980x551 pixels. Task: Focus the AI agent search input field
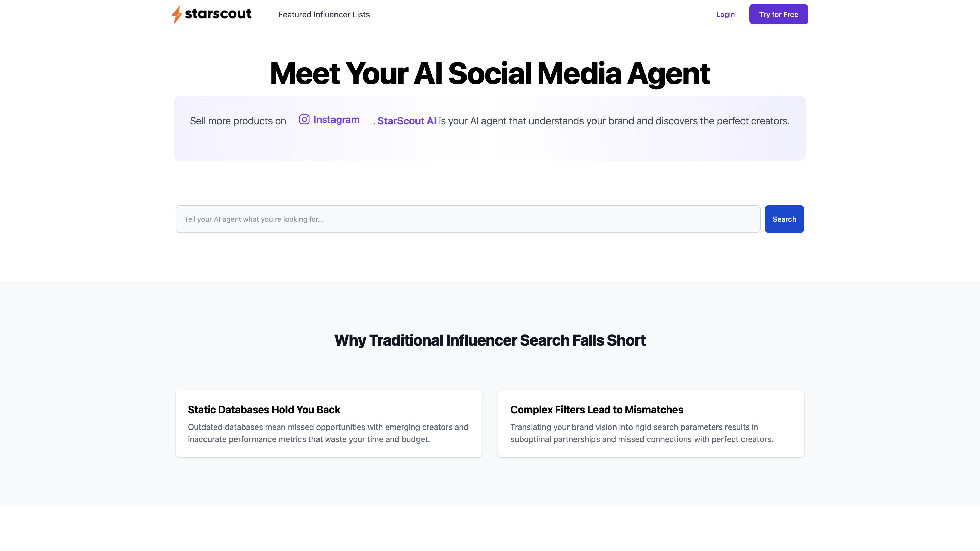468,219
